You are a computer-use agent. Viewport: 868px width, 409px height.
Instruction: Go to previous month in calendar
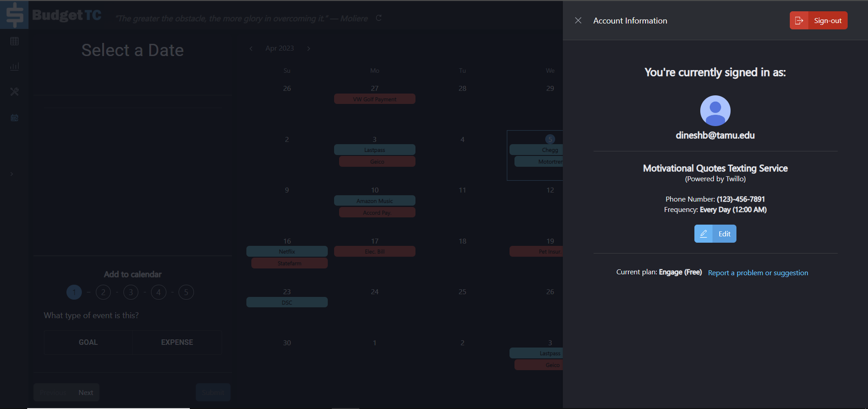(251, 48)
